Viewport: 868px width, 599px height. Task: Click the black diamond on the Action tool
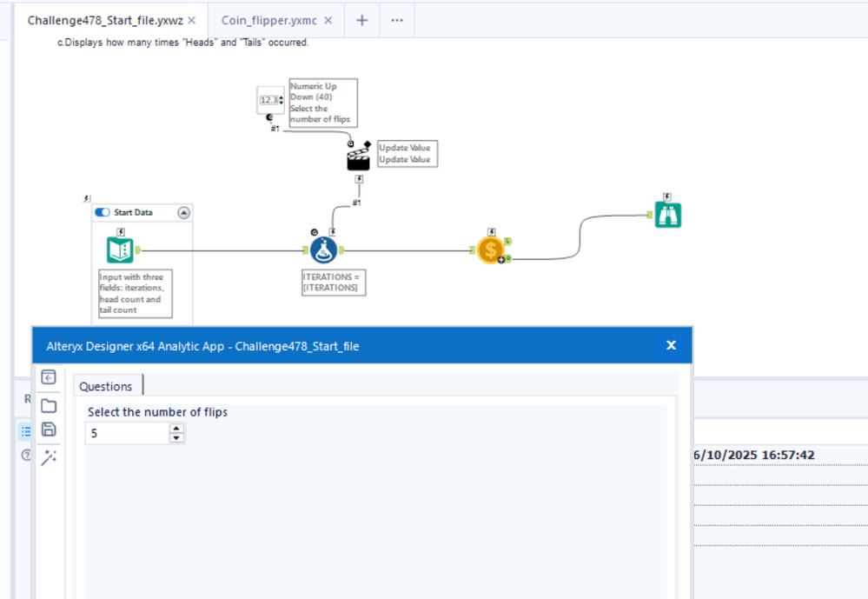click(x=368, y=144)
